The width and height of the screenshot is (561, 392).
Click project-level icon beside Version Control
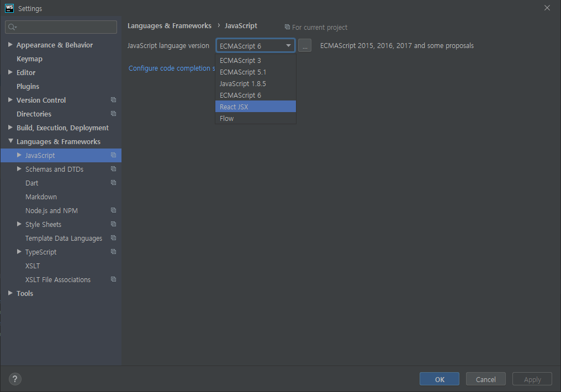click(113, 100)
